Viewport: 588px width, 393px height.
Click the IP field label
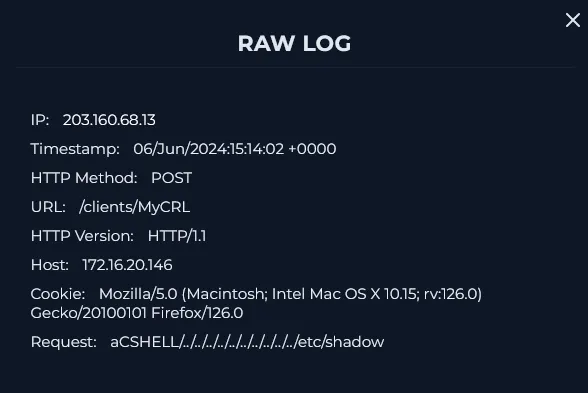click(40, 120)
